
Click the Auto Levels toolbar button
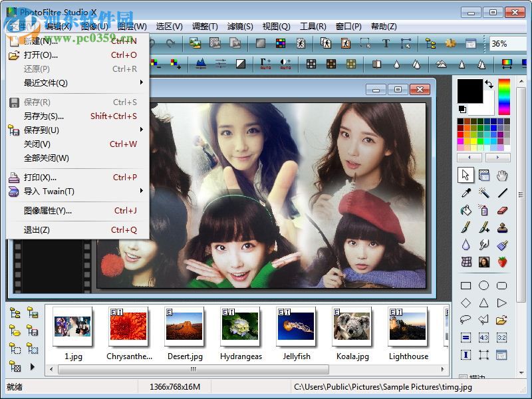[266, 64]
